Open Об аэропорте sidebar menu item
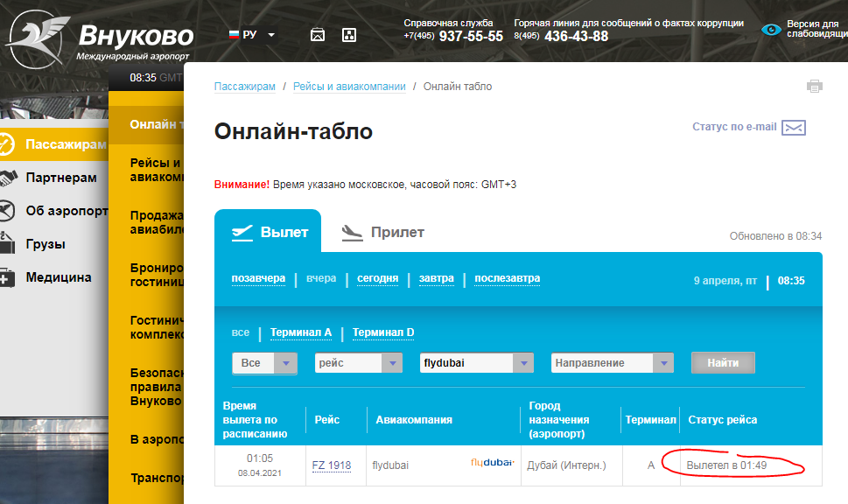Viewport: 848px width, 504px height. click(67, 211)
